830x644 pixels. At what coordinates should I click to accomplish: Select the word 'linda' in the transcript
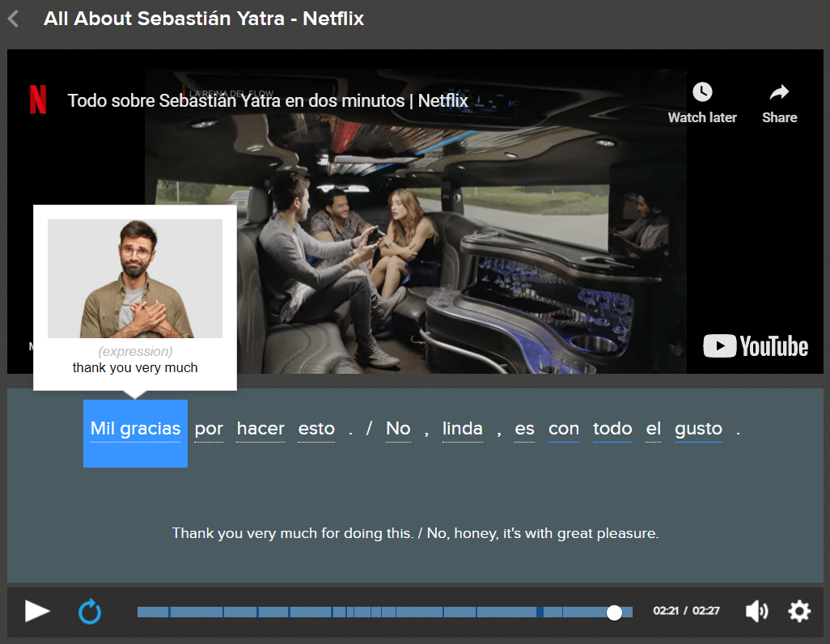click(x=463, y=429)
